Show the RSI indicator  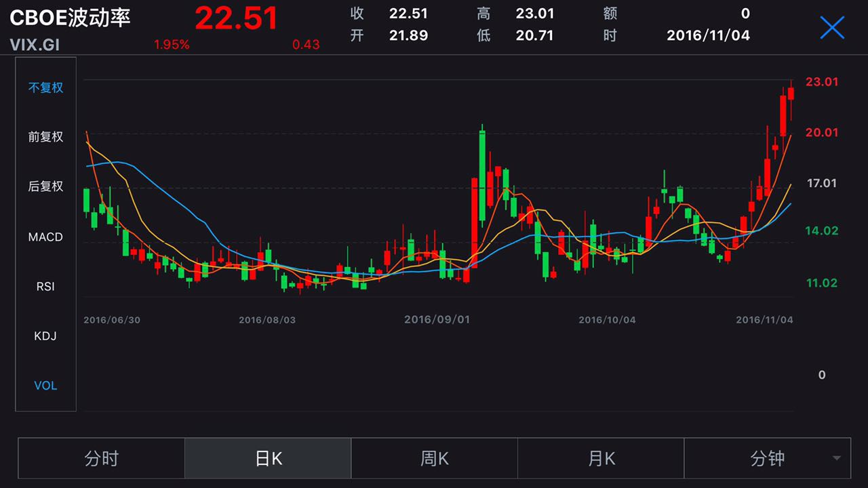point(45,287)
